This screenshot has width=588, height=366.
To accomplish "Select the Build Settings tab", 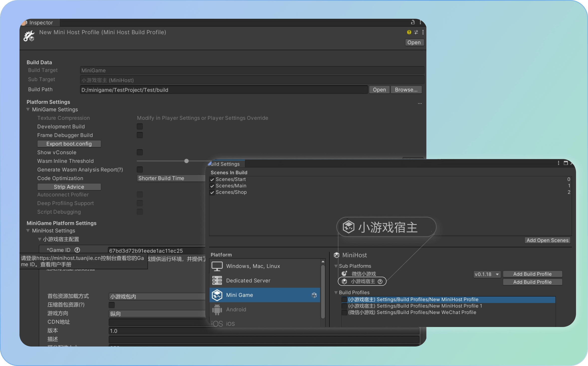I will 225,164.
